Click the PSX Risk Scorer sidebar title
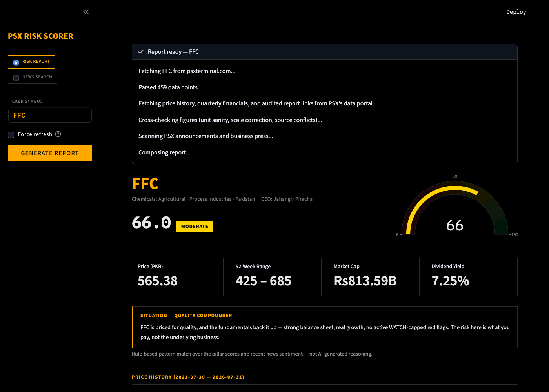The width and height of the screenshot is (549, 392). click(x=41, y=36)
